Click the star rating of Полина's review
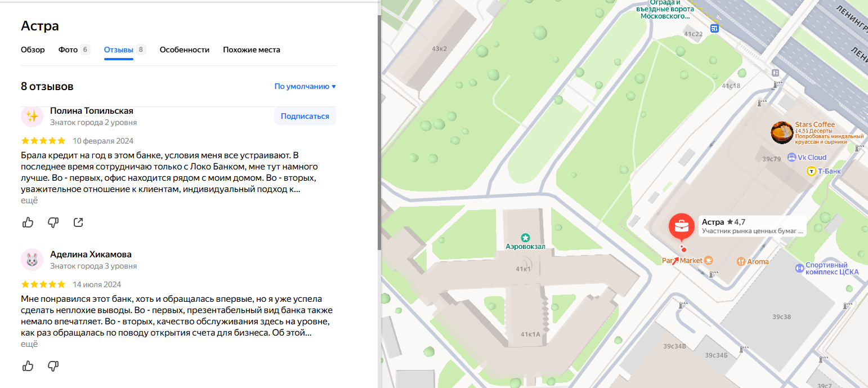This screenshot has height=388, width=868. point(43,141)
